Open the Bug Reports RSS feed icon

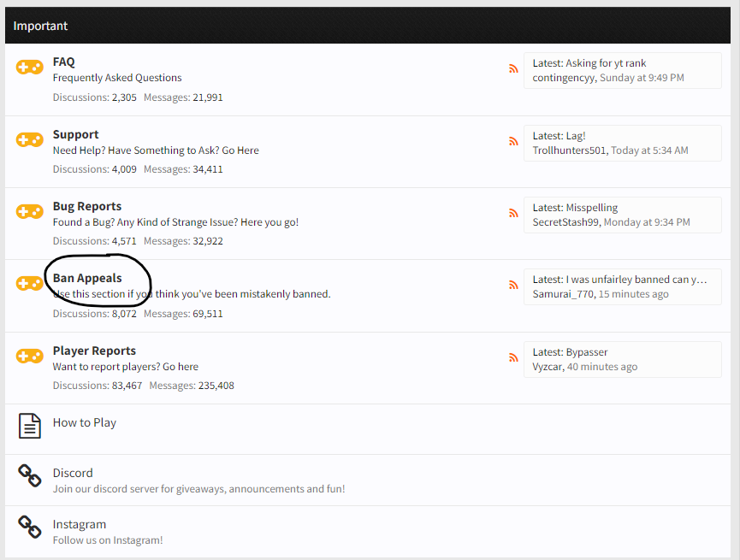tap(513, 213)
